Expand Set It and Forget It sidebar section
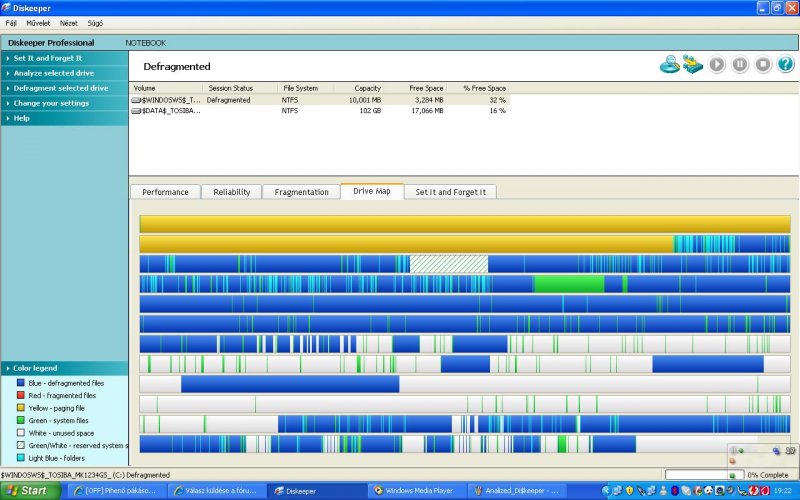 click(64, 58)
